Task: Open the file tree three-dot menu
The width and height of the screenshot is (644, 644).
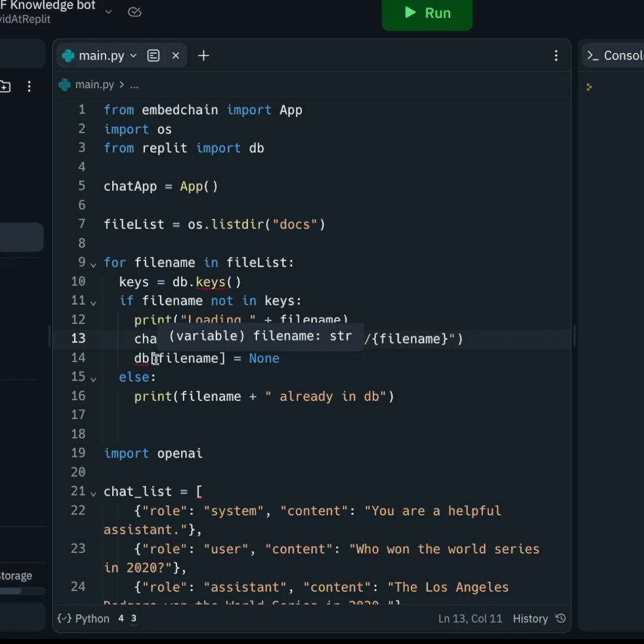Action: point(29,86)
